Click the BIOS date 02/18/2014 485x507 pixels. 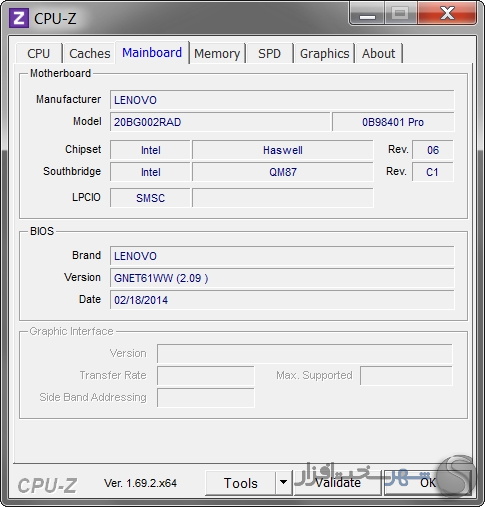[x=282, y=300]
